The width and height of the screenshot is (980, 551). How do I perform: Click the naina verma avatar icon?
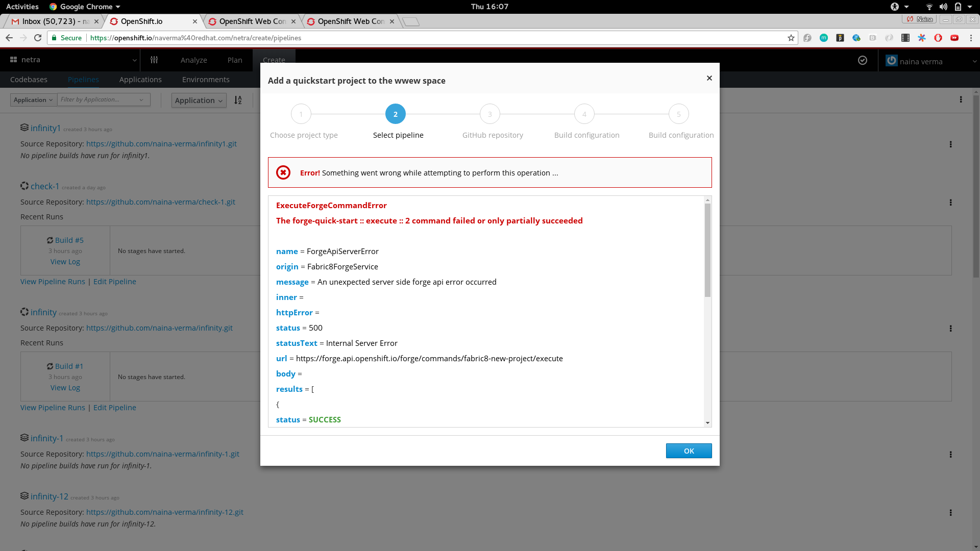(x=891, y=61)
